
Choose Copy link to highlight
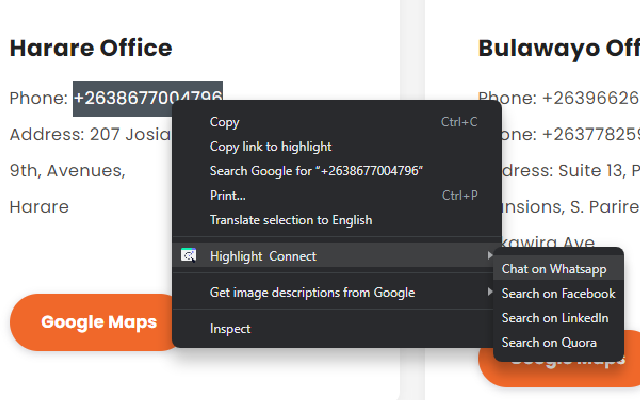pyautogui.click(x=270, y=147)
